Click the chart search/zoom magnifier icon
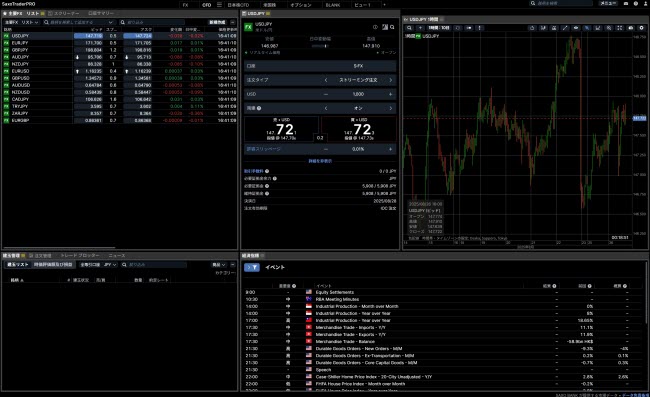Screen dimensions: 650x397 pos(409,28)
